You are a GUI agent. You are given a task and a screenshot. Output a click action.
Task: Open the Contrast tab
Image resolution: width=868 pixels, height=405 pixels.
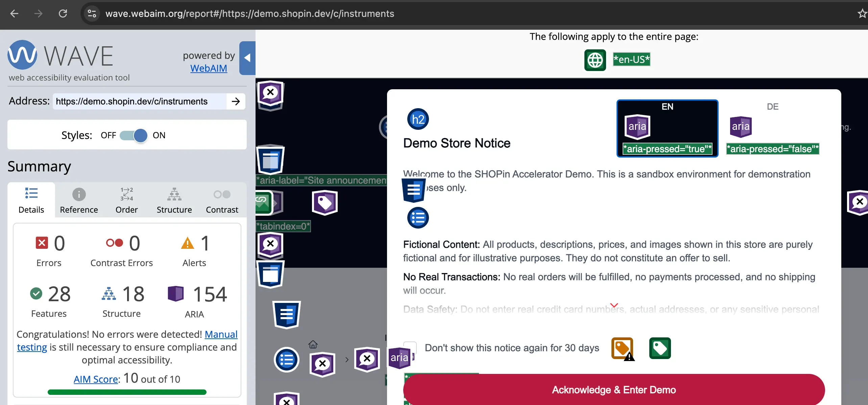pos(222,200)
